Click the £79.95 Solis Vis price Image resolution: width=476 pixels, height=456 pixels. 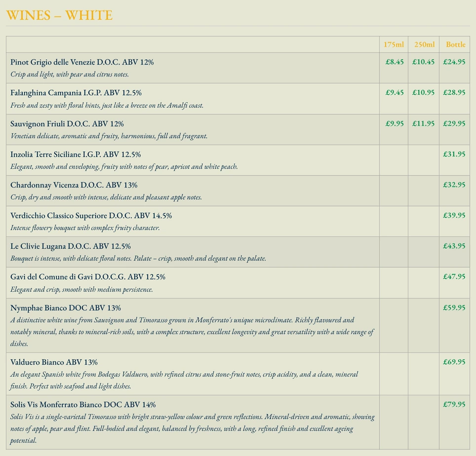(x=454, y=404)
